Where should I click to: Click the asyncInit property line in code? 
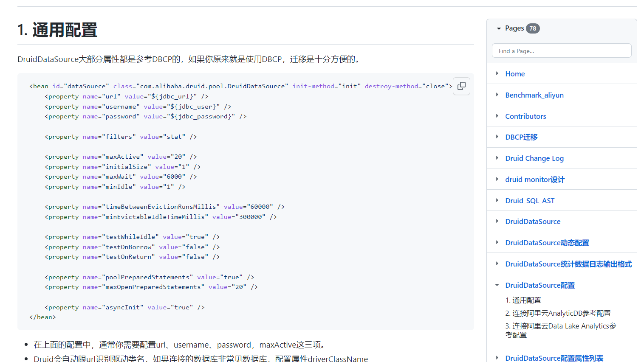(x=124, y=307)
